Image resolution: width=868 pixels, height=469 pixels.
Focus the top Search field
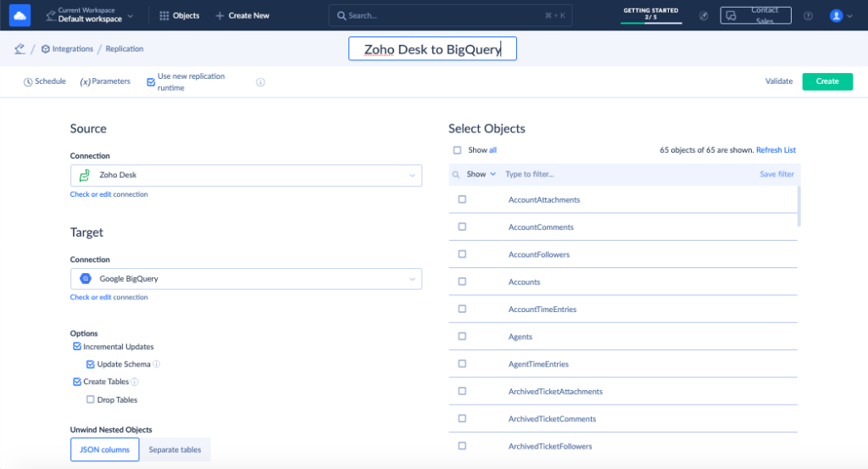pos(450,15)
